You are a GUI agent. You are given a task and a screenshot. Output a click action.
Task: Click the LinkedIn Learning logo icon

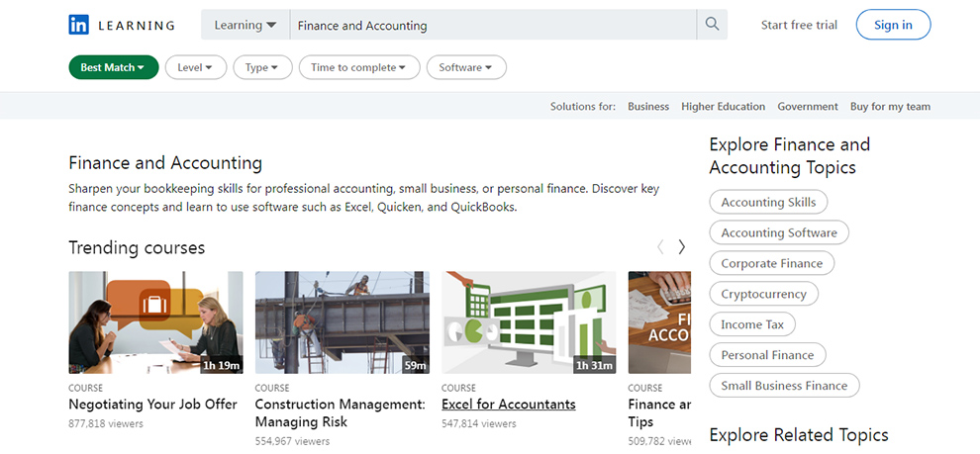click(x=79, y=25)
